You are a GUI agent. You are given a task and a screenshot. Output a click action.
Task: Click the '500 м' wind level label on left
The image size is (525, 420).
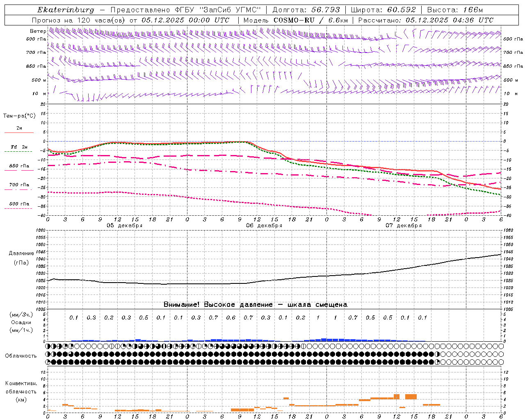click(39, 80)
